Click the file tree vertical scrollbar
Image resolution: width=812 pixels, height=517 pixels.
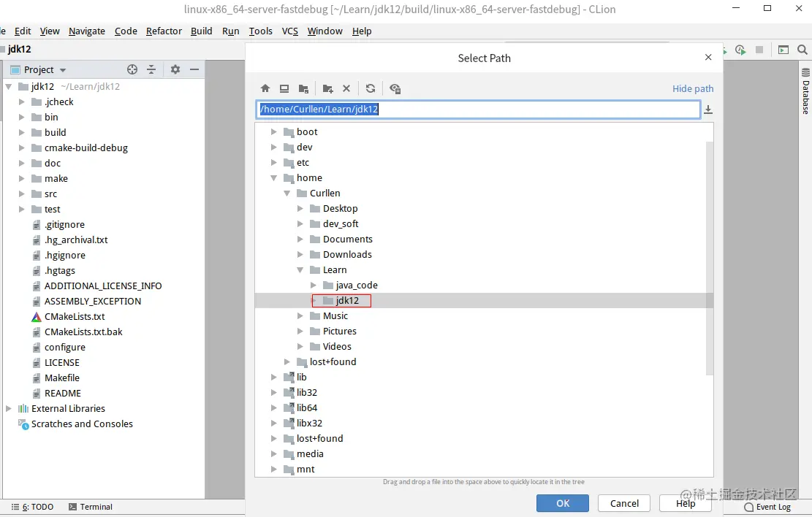pos(710,257)
